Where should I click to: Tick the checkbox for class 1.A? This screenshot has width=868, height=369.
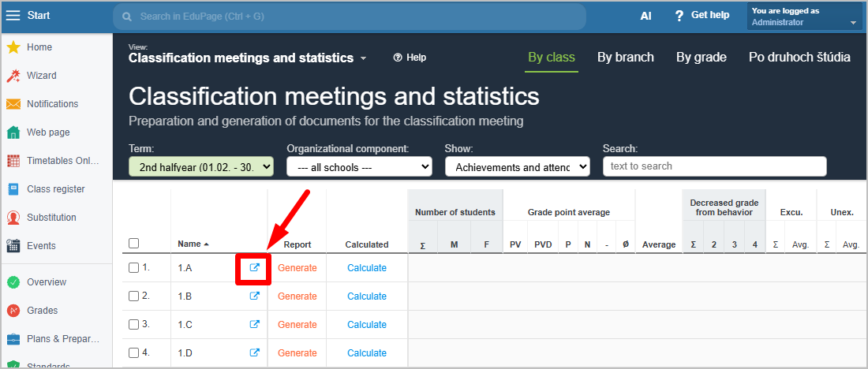pos(133,268)
